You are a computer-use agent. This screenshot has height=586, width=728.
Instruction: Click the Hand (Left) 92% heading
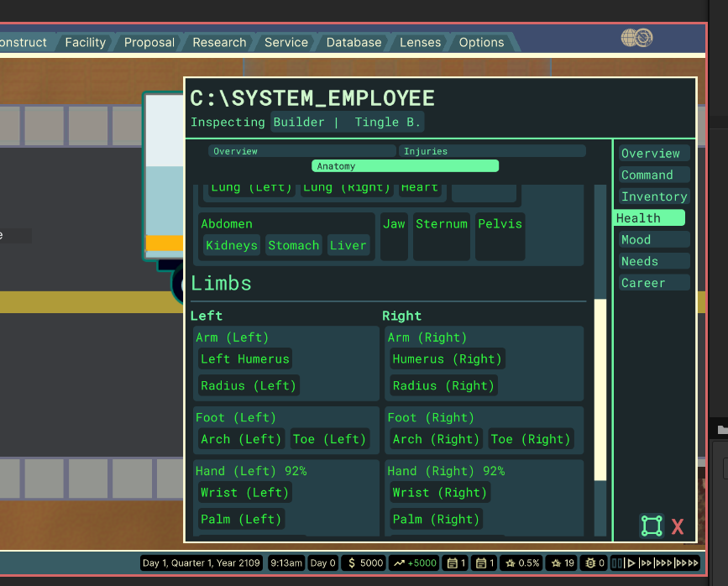coord(251,471)
